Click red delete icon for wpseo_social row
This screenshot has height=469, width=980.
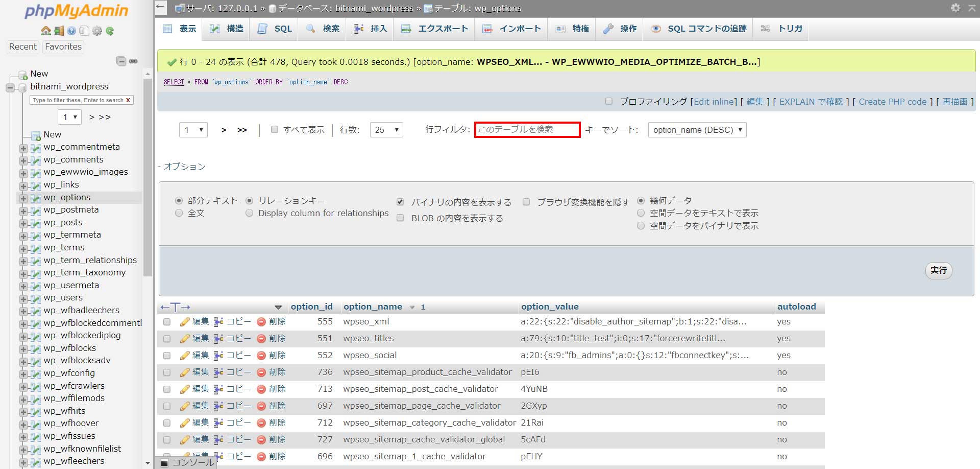click(261, 355)
